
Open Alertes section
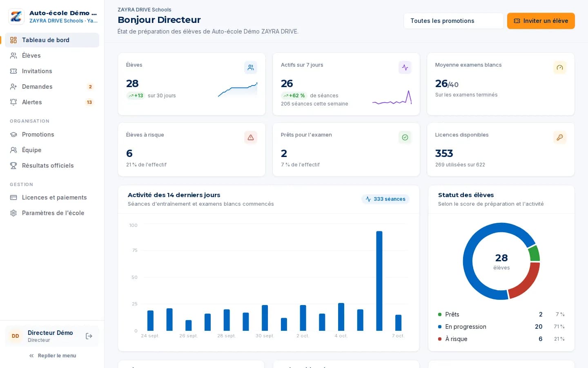(52, 102)
